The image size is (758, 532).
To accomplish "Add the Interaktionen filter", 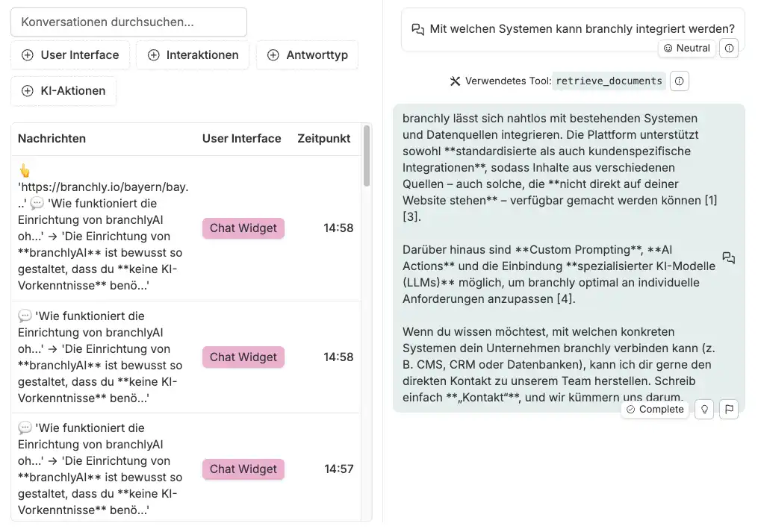I will [x=193, y=55].
